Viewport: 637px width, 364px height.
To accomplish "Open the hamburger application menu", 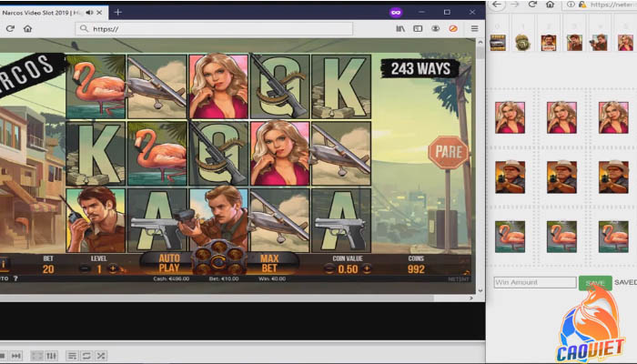I will [x=474, y=28].
